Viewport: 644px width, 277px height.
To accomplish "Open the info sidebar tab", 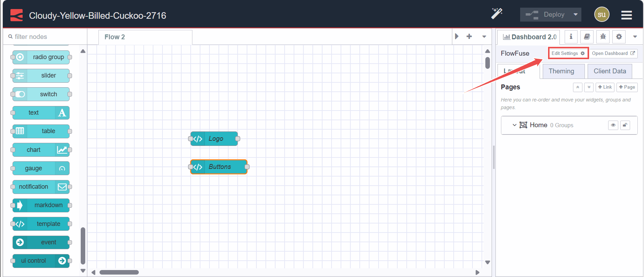I will pyautogui.click(x=571, y=36).
